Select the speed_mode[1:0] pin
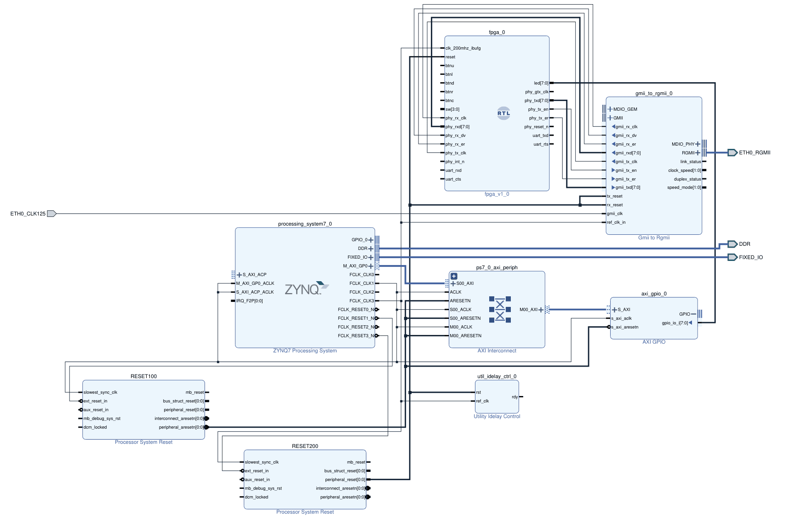 pos(684,187)
